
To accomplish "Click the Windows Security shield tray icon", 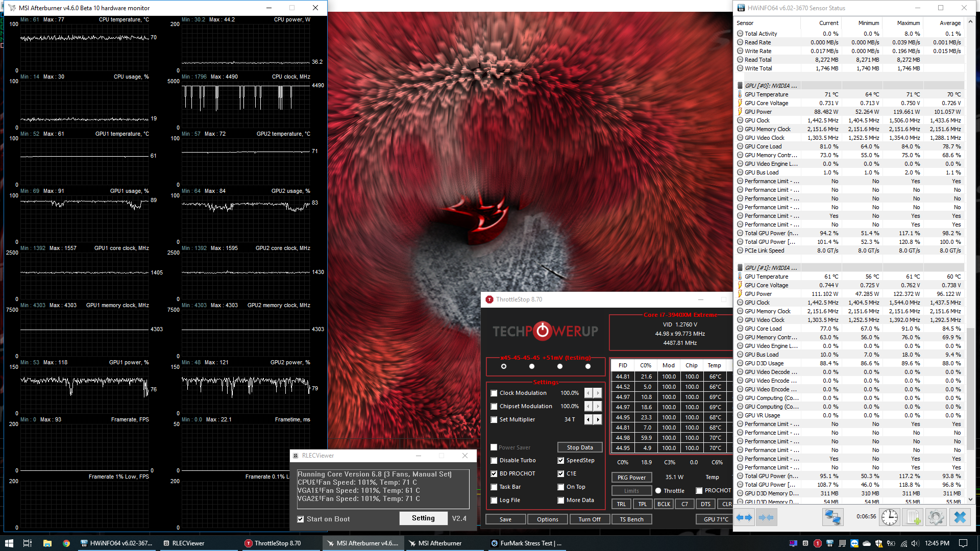I will 879,543.
